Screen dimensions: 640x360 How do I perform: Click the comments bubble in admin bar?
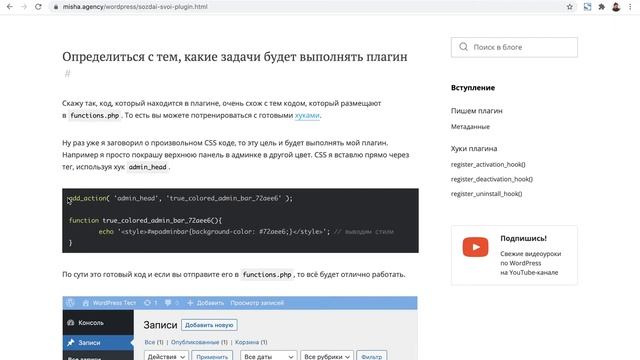click(x=168, y=303)
